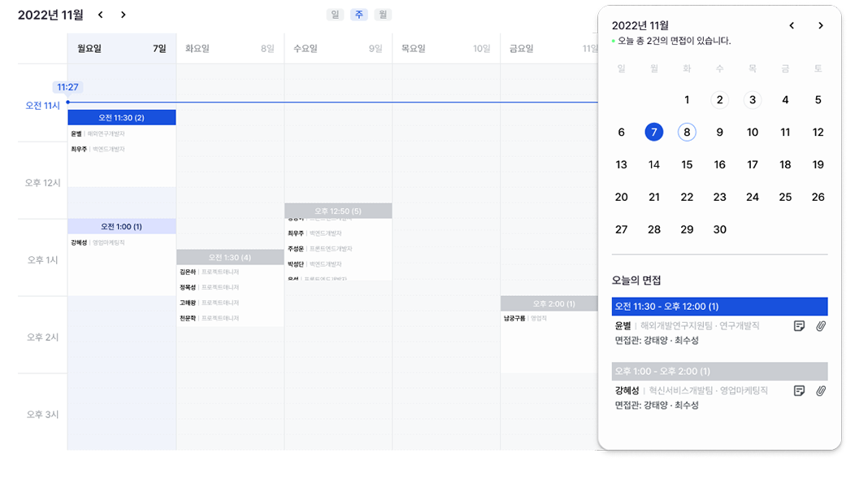This screenshot has height=488, width=868.
Task: Pick date 1 in mini calendar
Action: tap(687, 100)
